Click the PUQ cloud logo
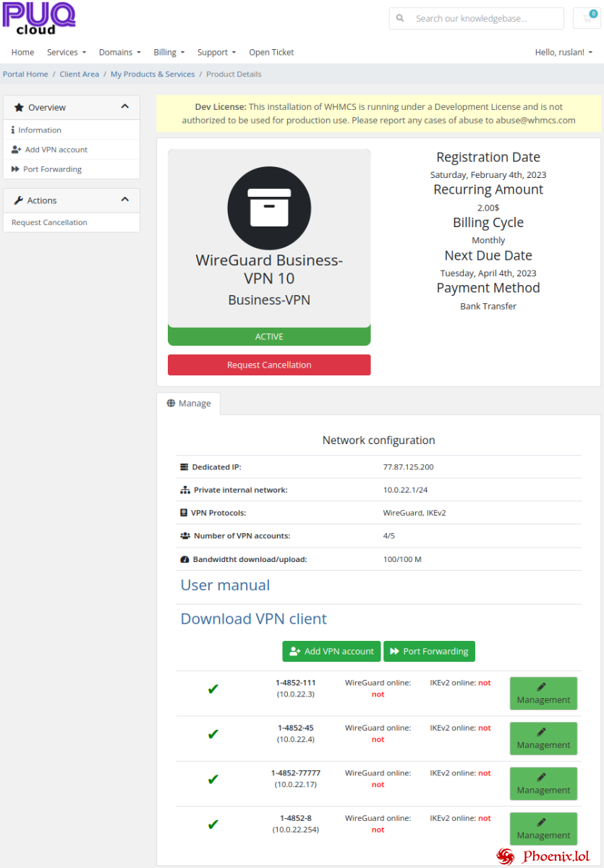The image size is (604, 868). point(39,18)
